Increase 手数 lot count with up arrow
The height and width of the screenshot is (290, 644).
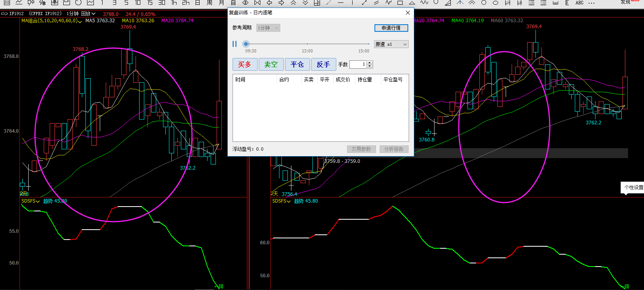(x=370, y=62)
